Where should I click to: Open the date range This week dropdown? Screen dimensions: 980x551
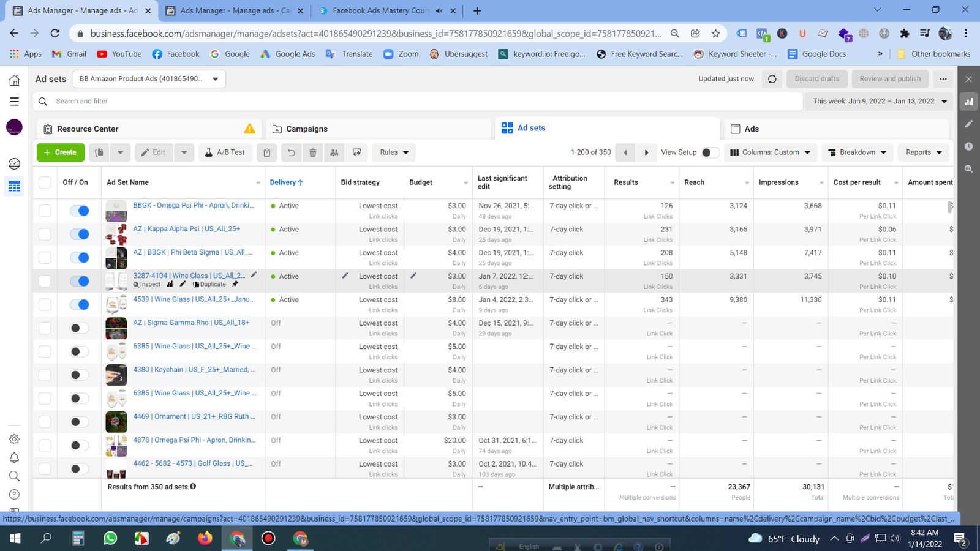pos(879,102)
